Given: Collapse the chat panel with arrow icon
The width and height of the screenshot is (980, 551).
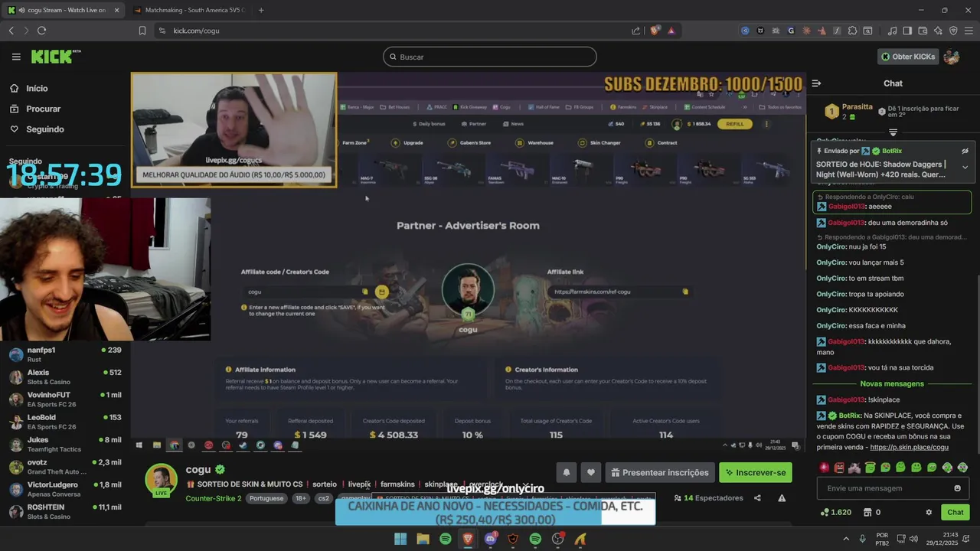Looking at the screenshot, I should click(816, 83).
